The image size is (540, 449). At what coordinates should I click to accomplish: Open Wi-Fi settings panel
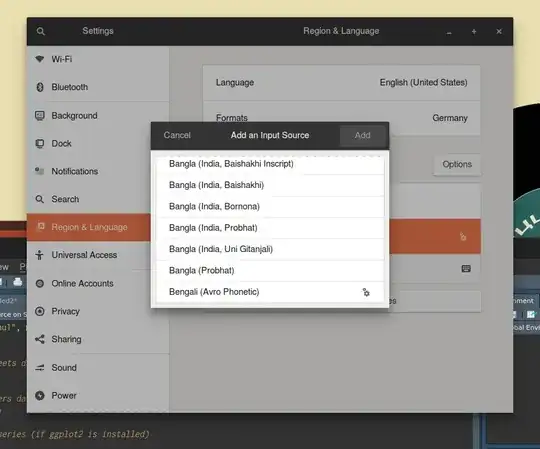tap(98, 59)
